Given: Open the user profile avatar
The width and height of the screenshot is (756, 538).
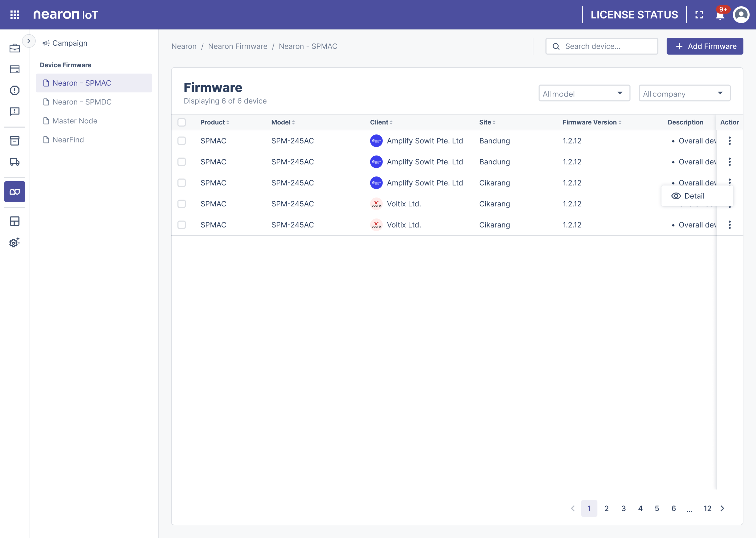Looking at the screenshot, I should click(x=741, y=15).
